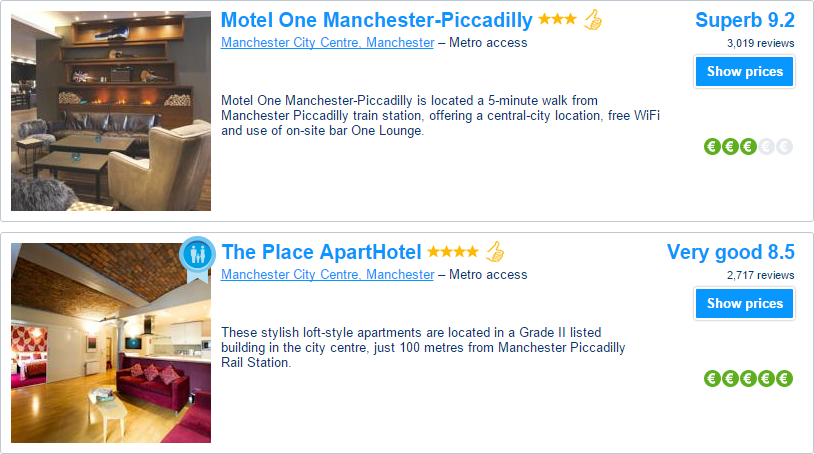Click The Place ApartHotel's four-star rating icons
Viewport: 814px width, 454px height.
coord(453,252)
